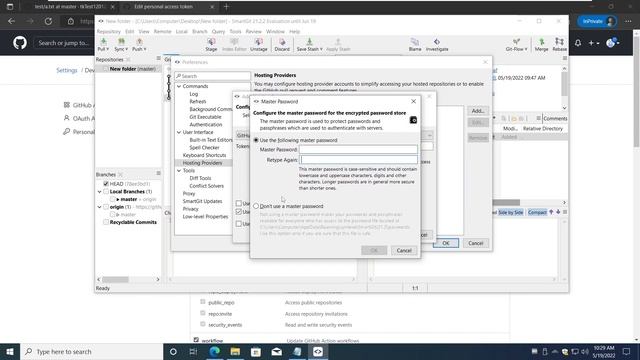640x360 pixels.
Task: Open the Query menu
Action: point(218,31)
